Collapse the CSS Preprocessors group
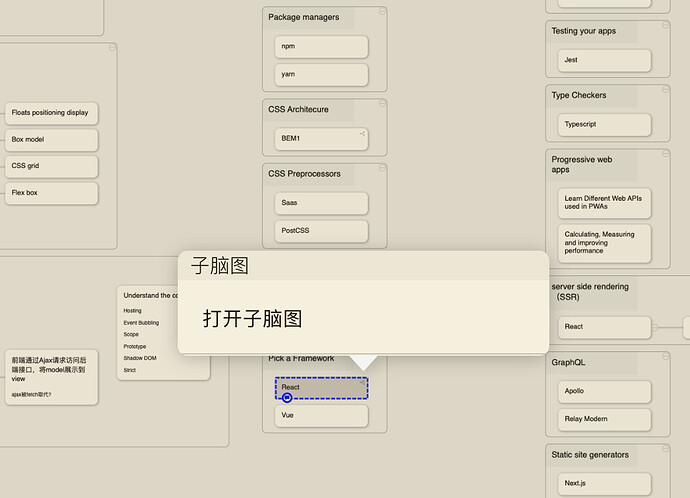The height and width of the screenshot is (498, 690). (380, 169)
